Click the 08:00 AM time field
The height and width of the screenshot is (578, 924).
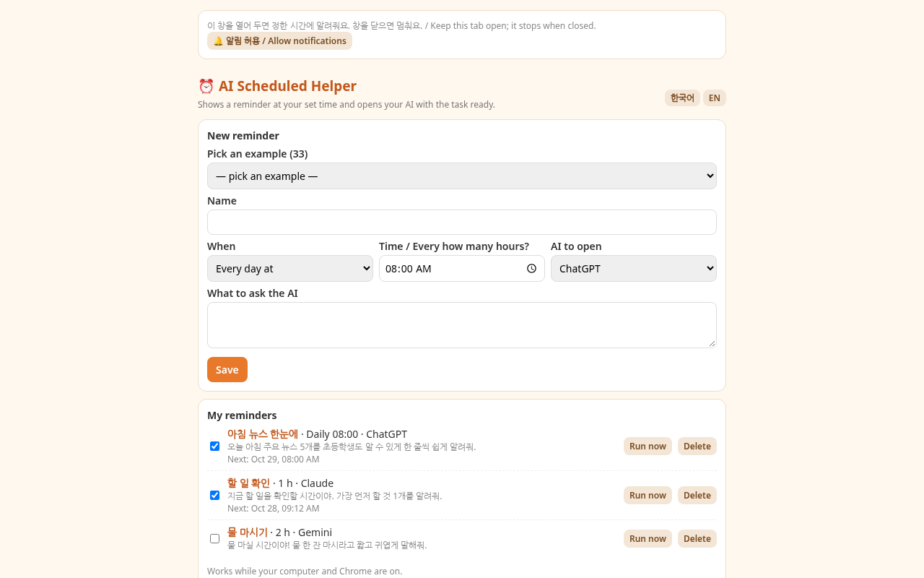click(x=462, y=268)
